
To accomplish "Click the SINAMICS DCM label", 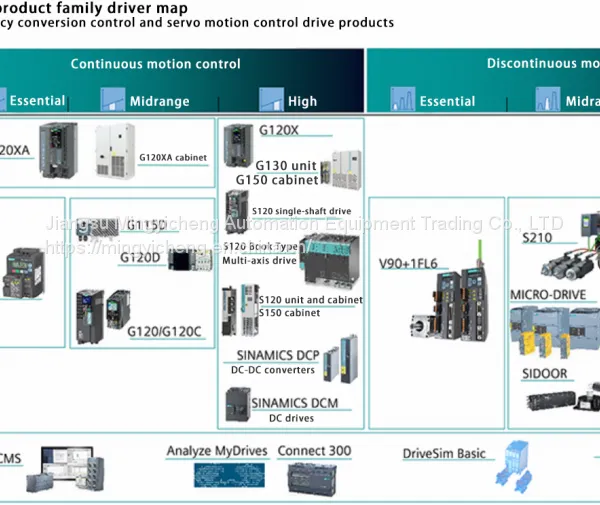I will (295, 403).
